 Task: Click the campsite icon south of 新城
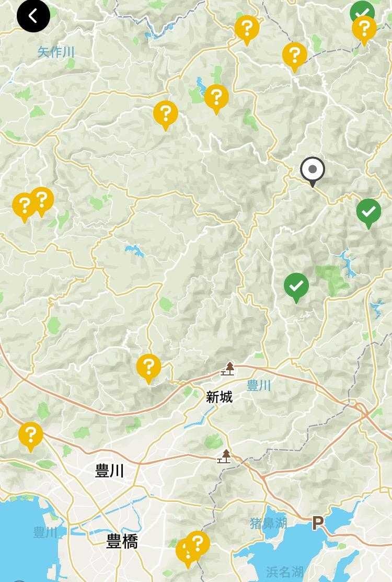(224, 456)
